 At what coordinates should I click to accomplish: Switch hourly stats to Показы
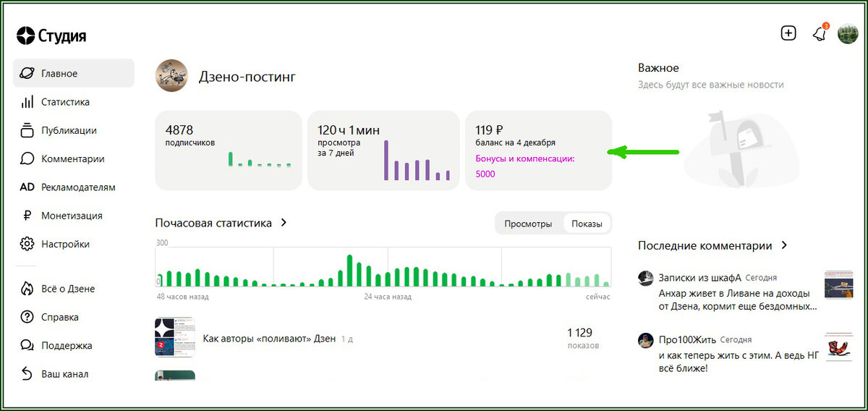tap(587, 224)
